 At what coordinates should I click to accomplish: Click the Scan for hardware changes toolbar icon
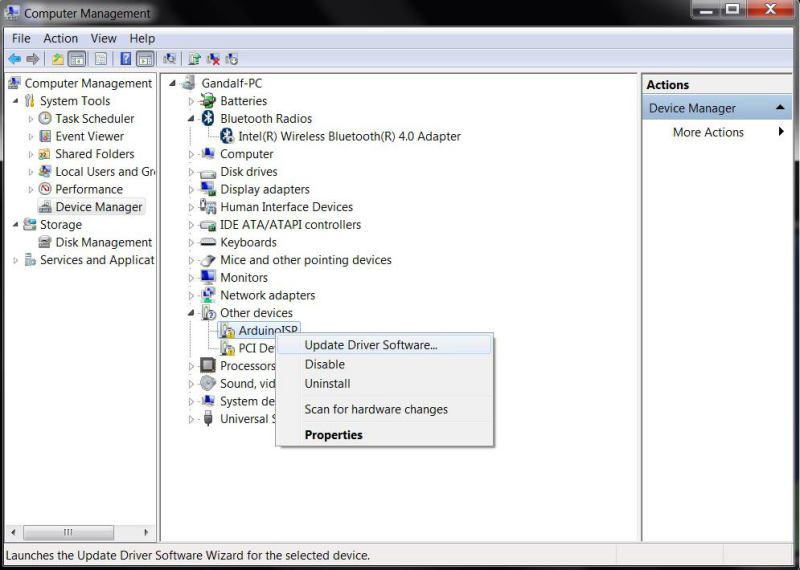click(169, 59)
